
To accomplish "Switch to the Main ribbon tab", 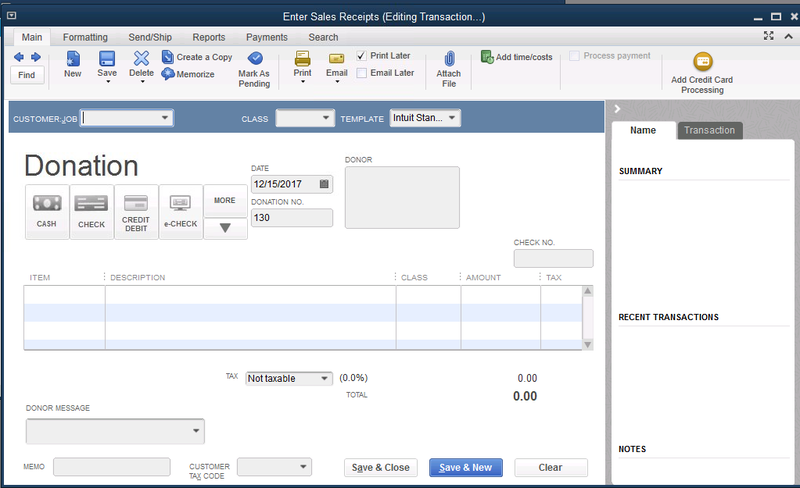I will click(x=32, y=37).
